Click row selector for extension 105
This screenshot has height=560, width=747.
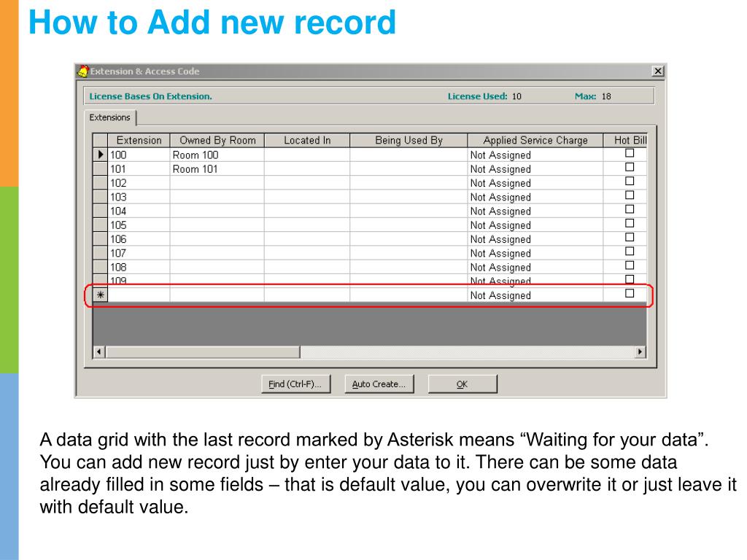pyautogui.click(x=100, y=225)
